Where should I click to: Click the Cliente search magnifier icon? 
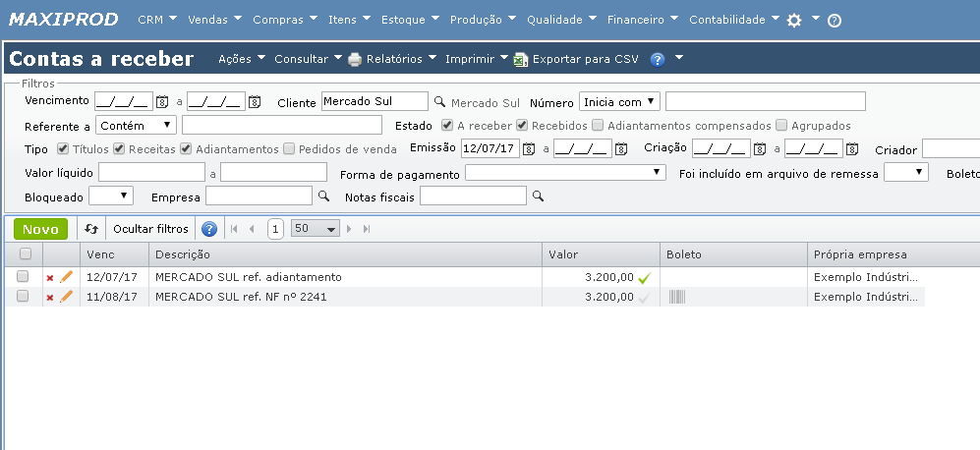pyautogui.click(x=440, y=101)
